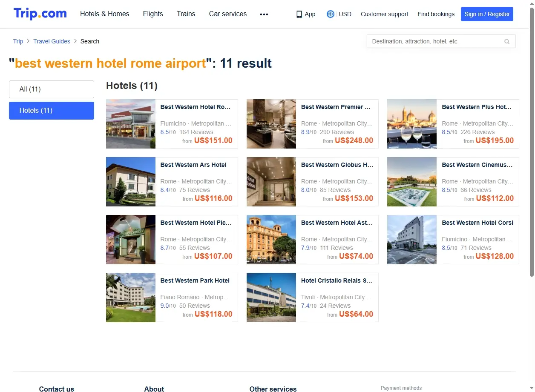535x392 pixels.
Task: Open Hotels & Homes menu
Action: (105, 14)
